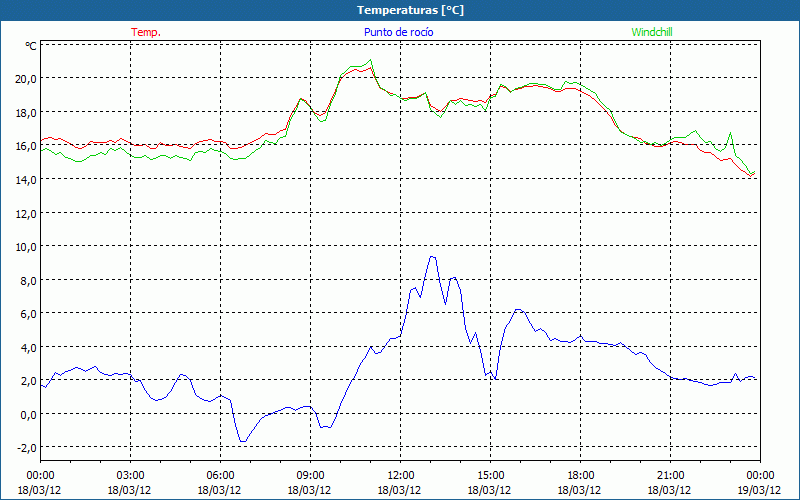
Task: Click the 6,0 y-axis value
Action: click(x=29, y=314)
